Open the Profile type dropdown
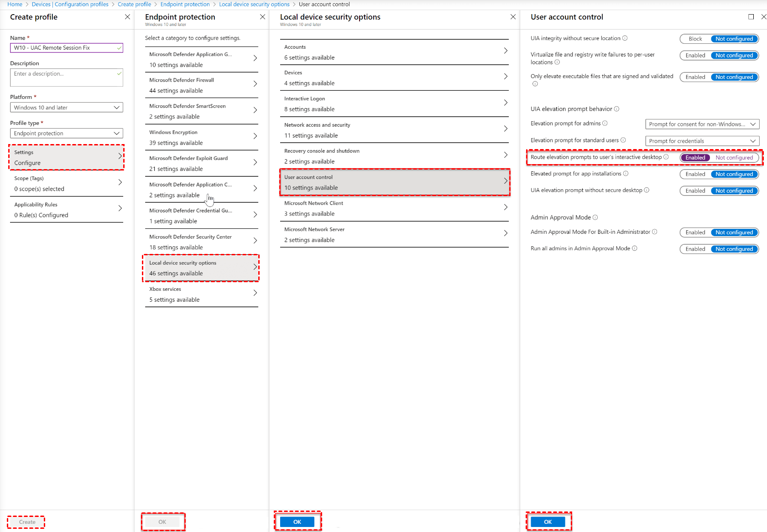This screenshot has height=532, width=767. pos(67,134)
